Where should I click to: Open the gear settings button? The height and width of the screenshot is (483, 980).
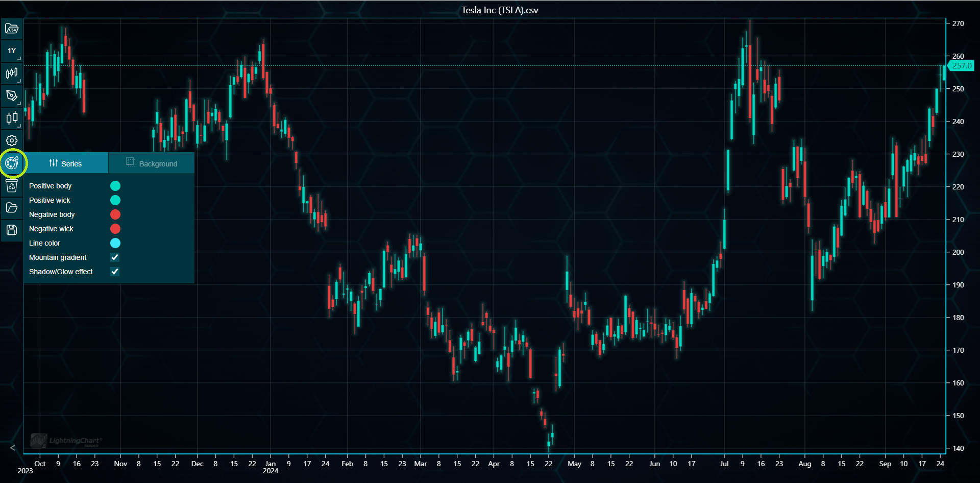coord(12,140)
